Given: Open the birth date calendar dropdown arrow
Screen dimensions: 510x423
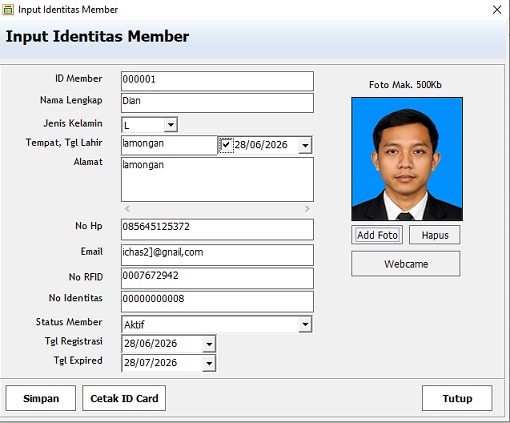Looking at the screenshot, I should (x=305, y=145).
